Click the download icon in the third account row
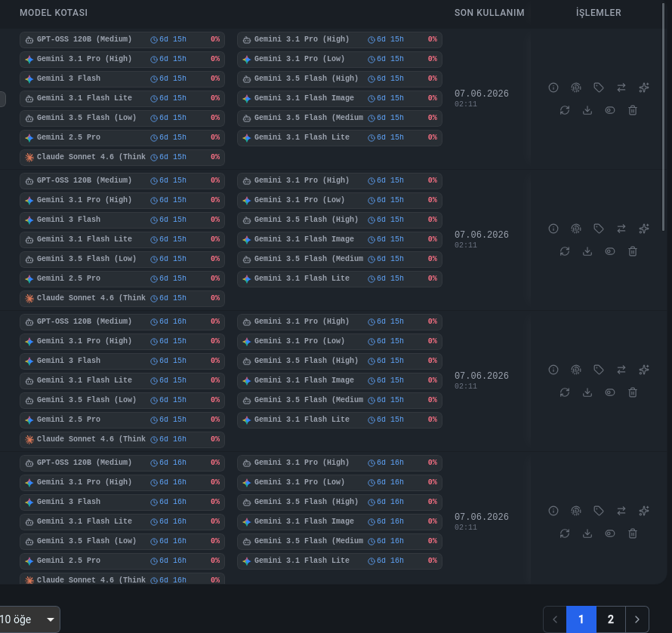The image size is (672, 633). (587, 392)
